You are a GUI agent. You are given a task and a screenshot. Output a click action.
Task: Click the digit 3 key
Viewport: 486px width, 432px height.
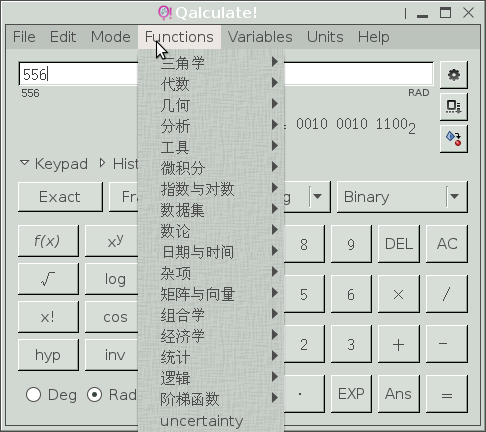tap(351, 344)
